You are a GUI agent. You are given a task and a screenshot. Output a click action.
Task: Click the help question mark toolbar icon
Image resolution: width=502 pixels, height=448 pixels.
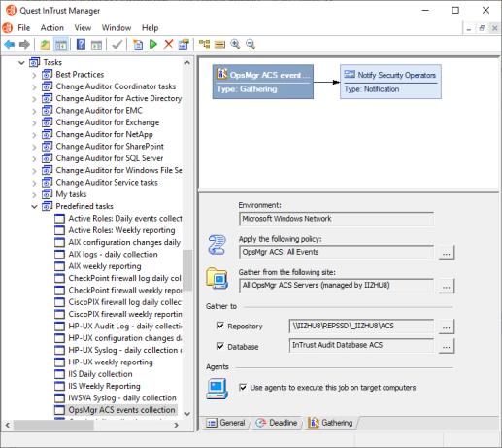coord(81,44)
